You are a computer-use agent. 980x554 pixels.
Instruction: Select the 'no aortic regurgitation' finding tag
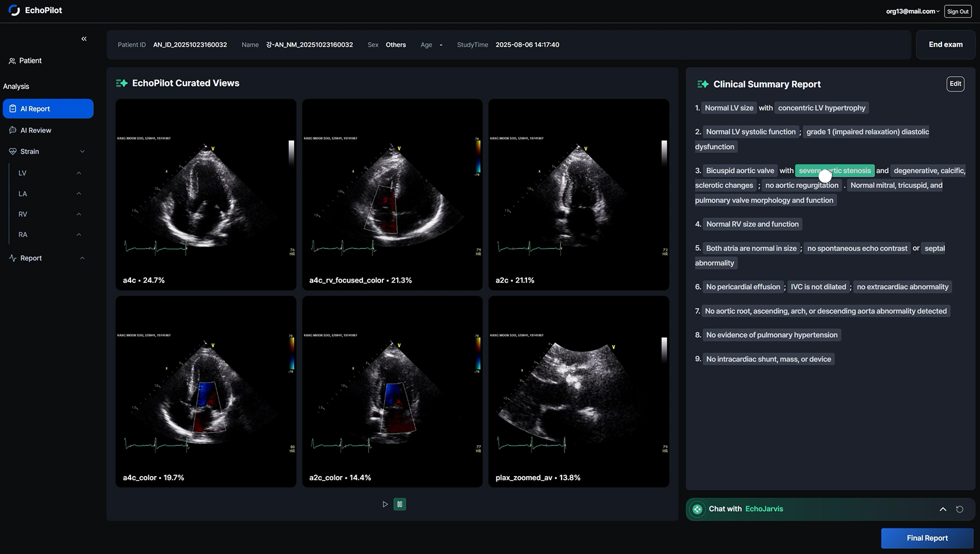(801, 185)
